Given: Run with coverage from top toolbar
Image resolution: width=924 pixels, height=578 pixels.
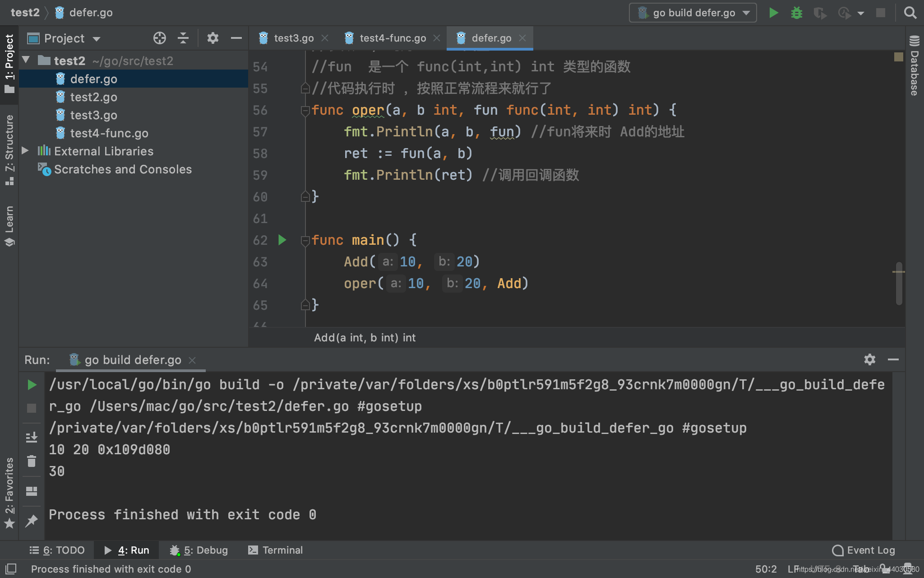Looking at the screenshot, I should pos(820,13).
